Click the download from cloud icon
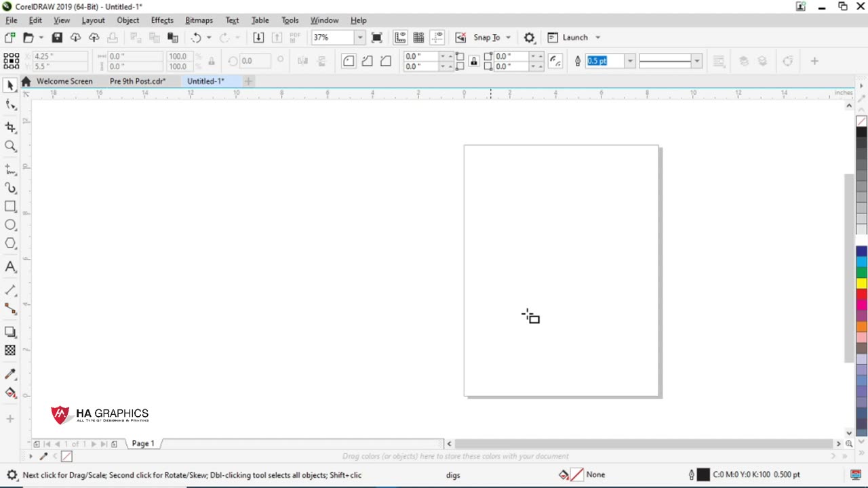This screenshot has height=488, width=868. click(75, 37)
